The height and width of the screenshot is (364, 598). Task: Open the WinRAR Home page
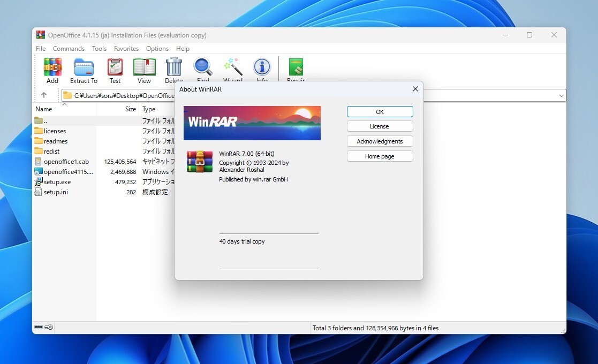click(x=380, y=156)
